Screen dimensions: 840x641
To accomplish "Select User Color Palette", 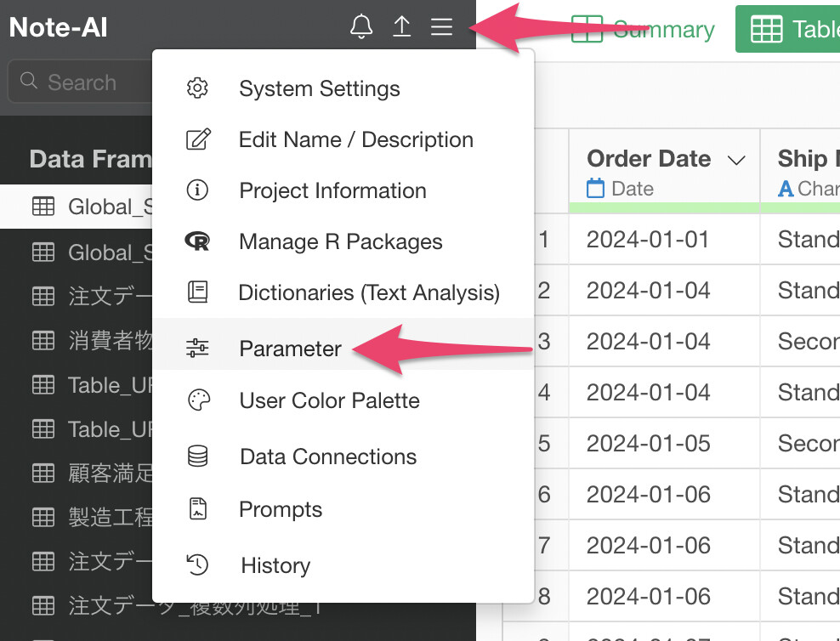I will 343,400.
